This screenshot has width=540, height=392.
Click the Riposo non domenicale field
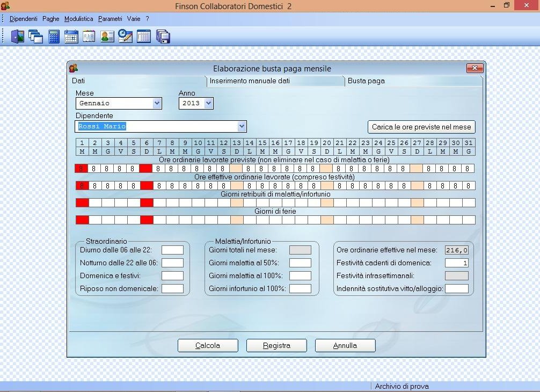pos(172,289)
